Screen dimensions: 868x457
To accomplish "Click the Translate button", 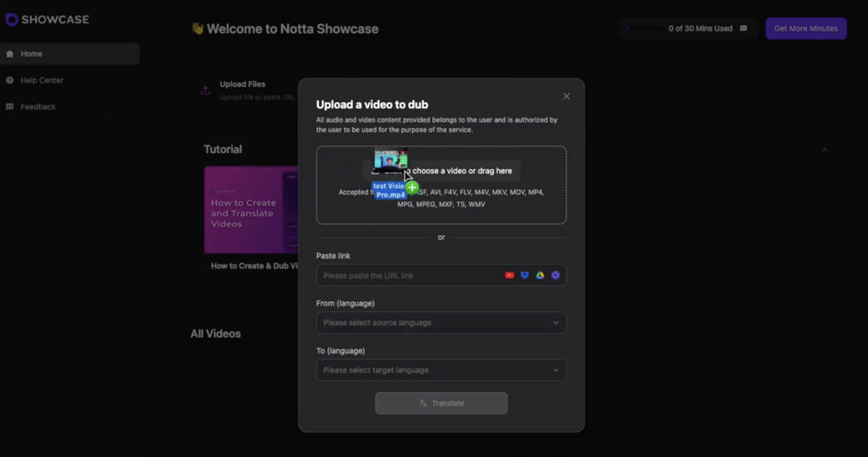I will 441,403.
